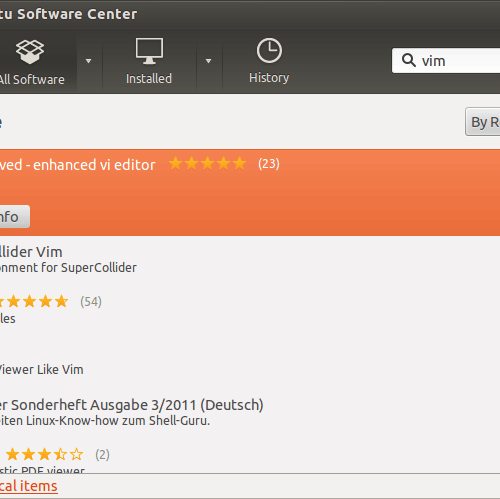Select the Sonderheft Ausgabe 3/2011 result
The image size is (500, 499).
pos(250,412)
